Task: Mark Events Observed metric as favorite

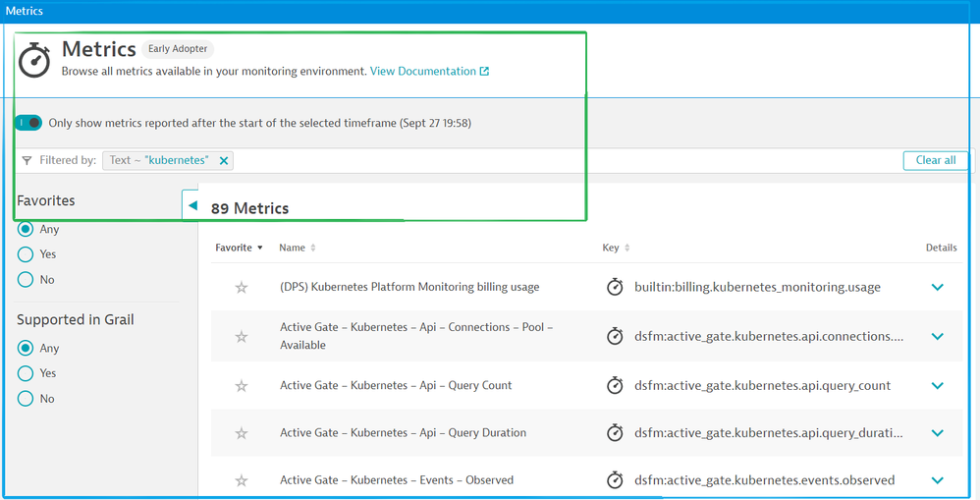Action: click(242, 480)
